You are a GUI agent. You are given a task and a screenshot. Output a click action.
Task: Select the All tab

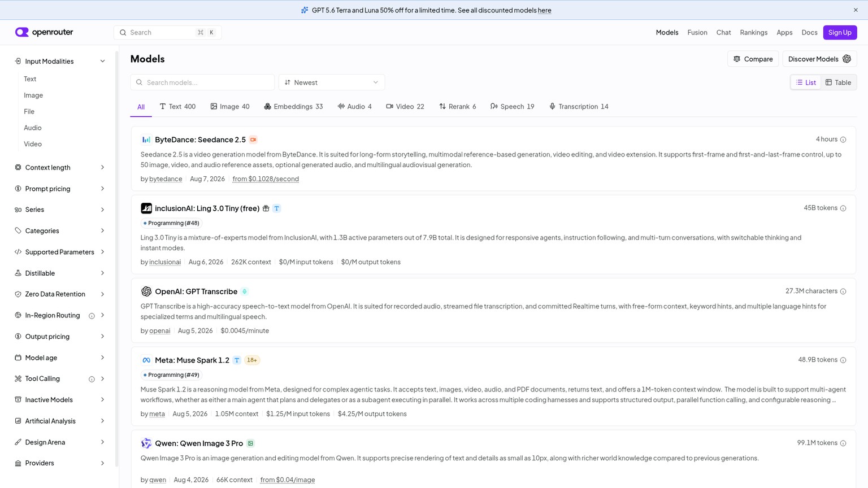click(141, 107)
